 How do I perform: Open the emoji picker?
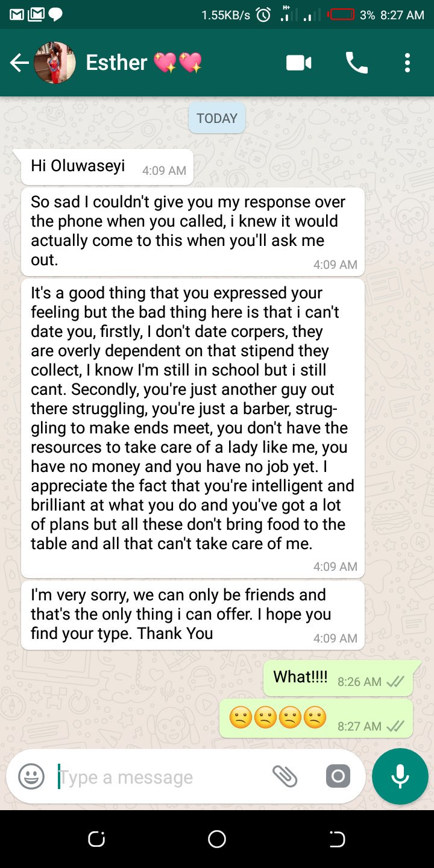(x=31, y=776)
